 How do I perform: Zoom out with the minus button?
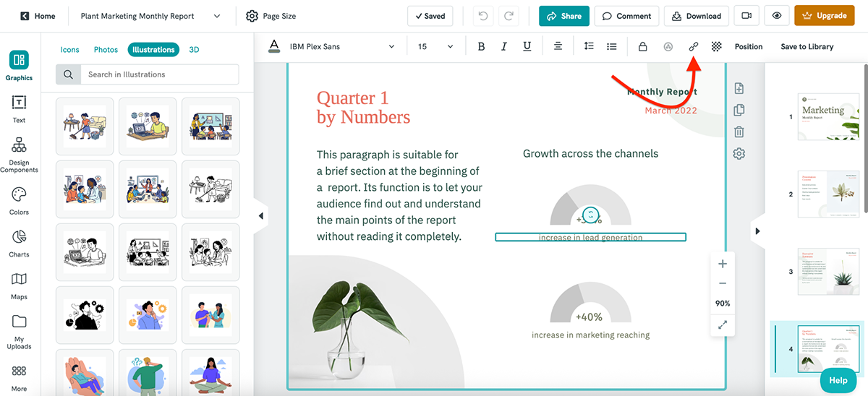[x=723, y=284]
